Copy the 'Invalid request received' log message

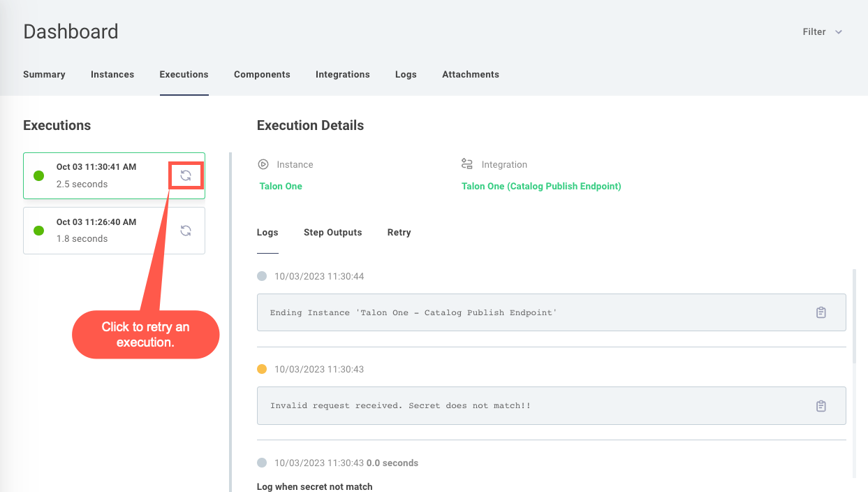[821, 405]
